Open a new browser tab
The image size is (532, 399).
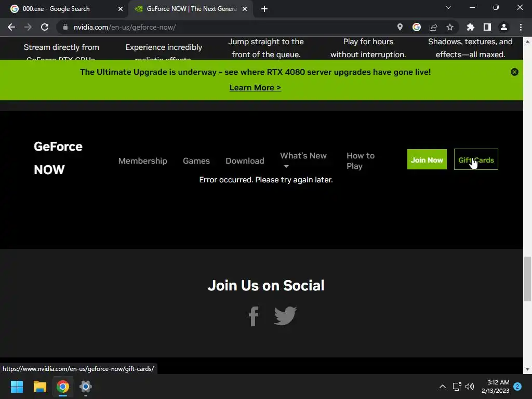pyautogui.click(x=264, y=9)
